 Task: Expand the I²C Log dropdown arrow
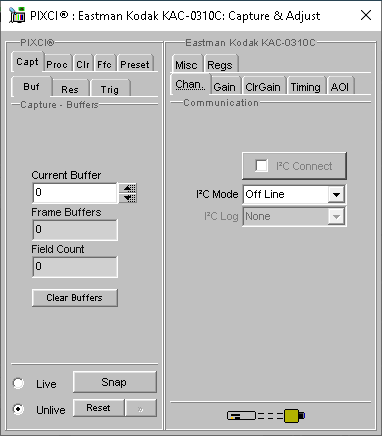pos(336,217)
